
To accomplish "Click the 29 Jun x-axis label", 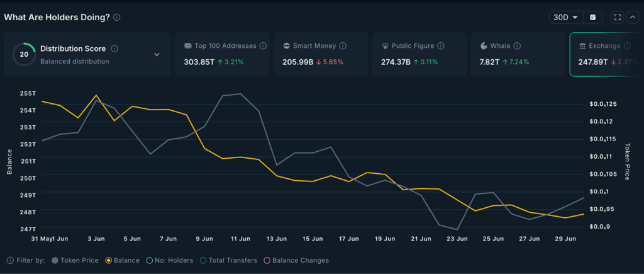I will (565, 238).
